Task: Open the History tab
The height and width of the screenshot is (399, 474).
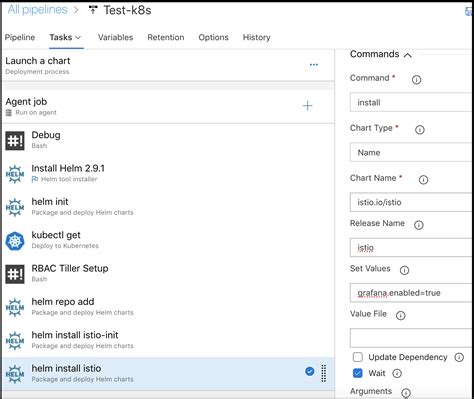Action: pyautogui.click(x=256, y=37)
